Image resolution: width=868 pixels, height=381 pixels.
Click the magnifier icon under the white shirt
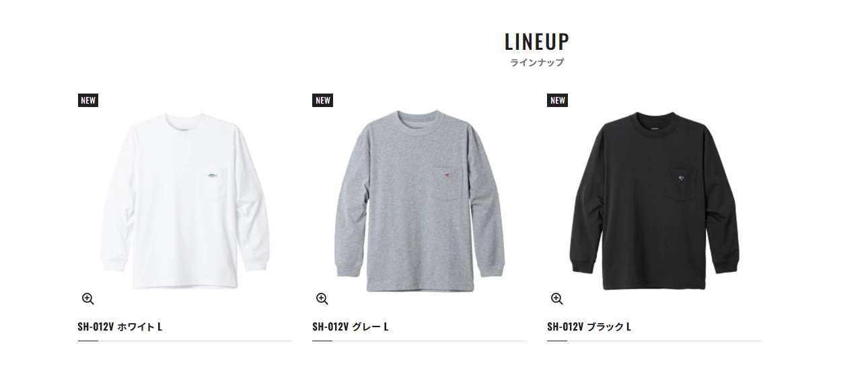[x=87, y=299]
